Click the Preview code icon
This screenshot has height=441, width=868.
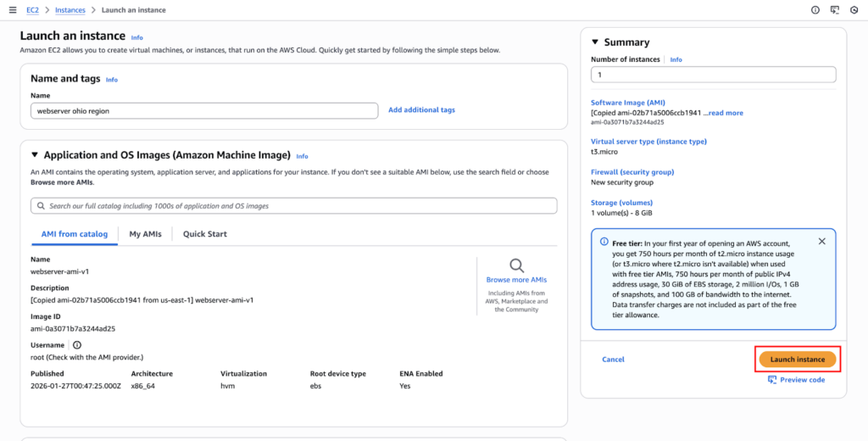[x=772, y=379]
